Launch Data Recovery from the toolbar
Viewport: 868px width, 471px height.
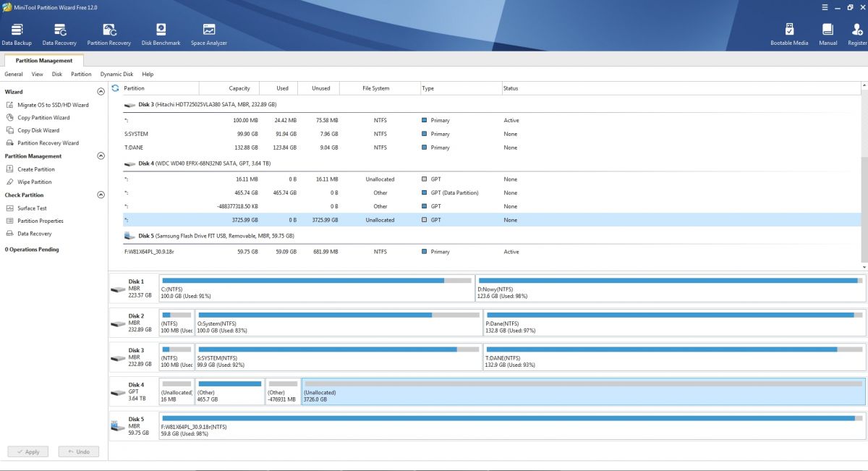pyautogui.click(x=59, y=34)
